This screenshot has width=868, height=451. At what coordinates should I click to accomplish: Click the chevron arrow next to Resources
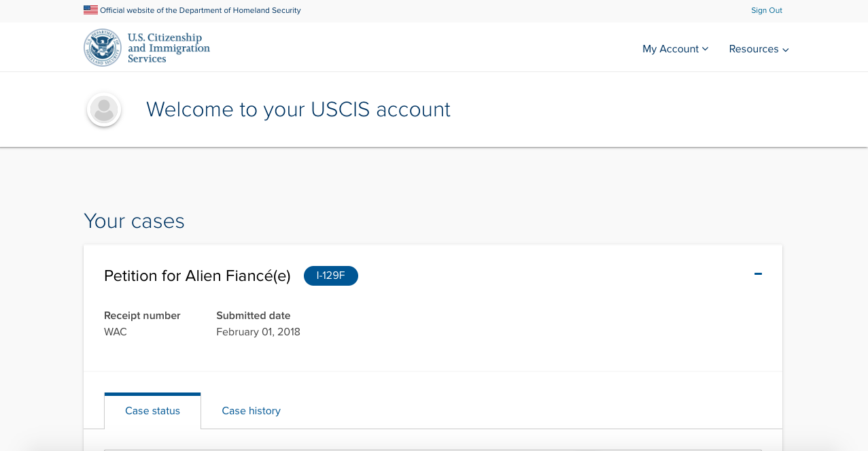point(785,50)
